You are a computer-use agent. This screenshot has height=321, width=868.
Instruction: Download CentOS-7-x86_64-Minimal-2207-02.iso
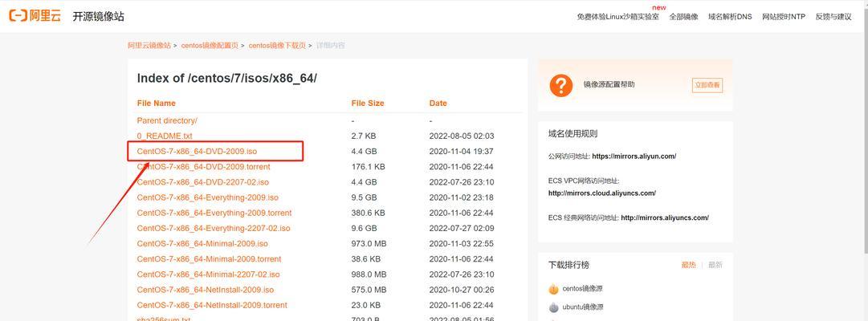[x=208, y=274]
